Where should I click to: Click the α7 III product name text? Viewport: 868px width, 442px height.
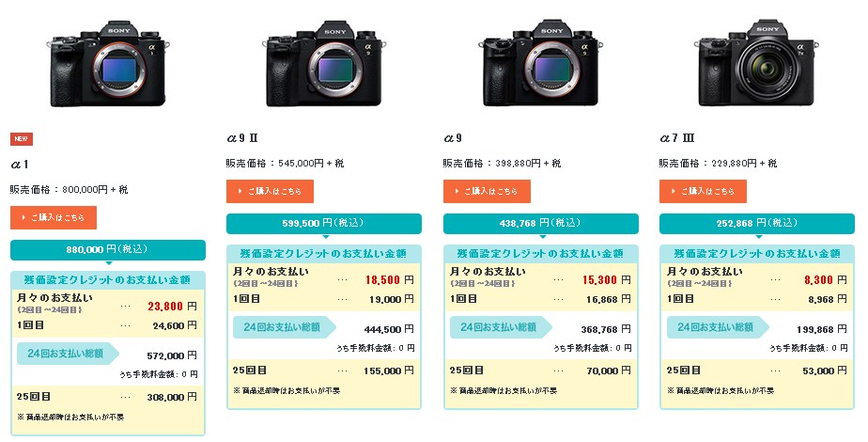point(677,138)
